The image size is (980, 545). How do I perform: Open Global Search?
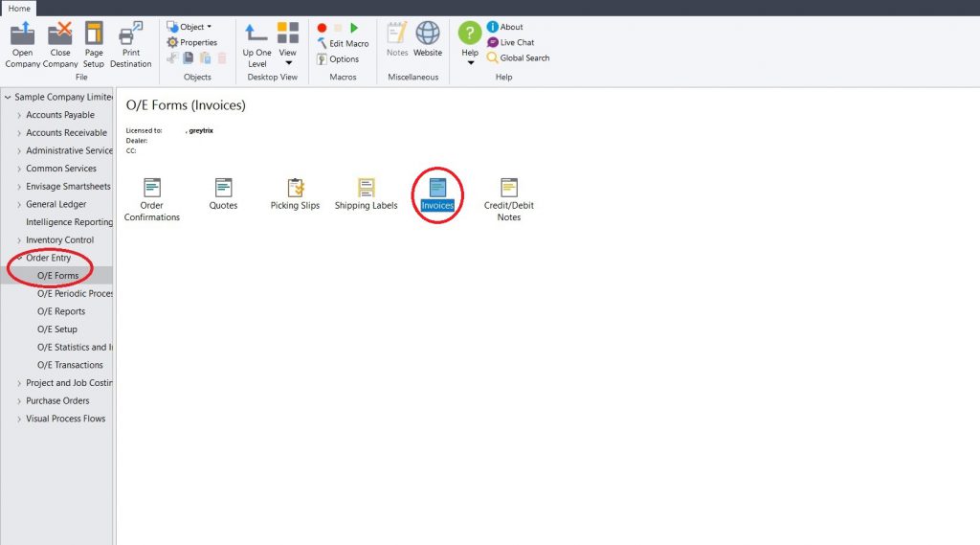tap(518, 57)
